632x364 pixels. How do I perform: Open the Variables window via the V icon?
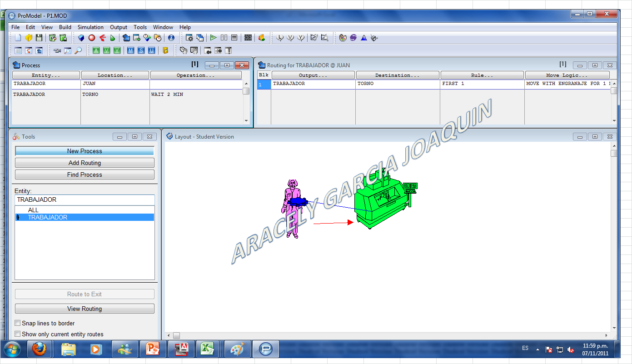coord(107,50)
